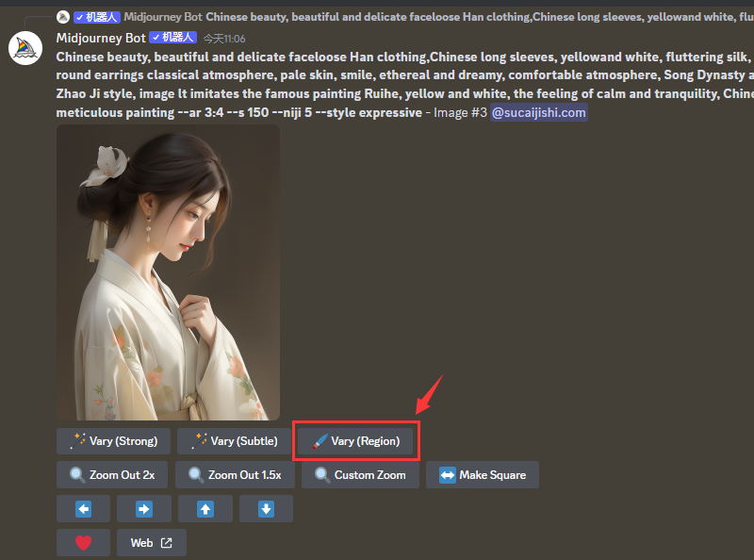
Task: Click the 机器人 bot badge beside username
Action: coord(173,37)
